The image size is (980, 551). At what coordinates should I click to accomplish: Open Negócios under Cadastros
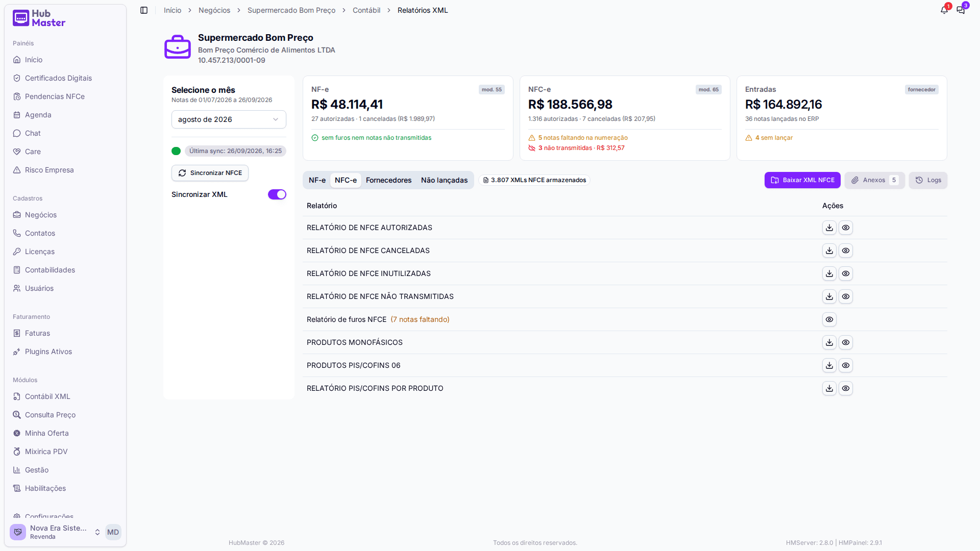pos(65,215)
